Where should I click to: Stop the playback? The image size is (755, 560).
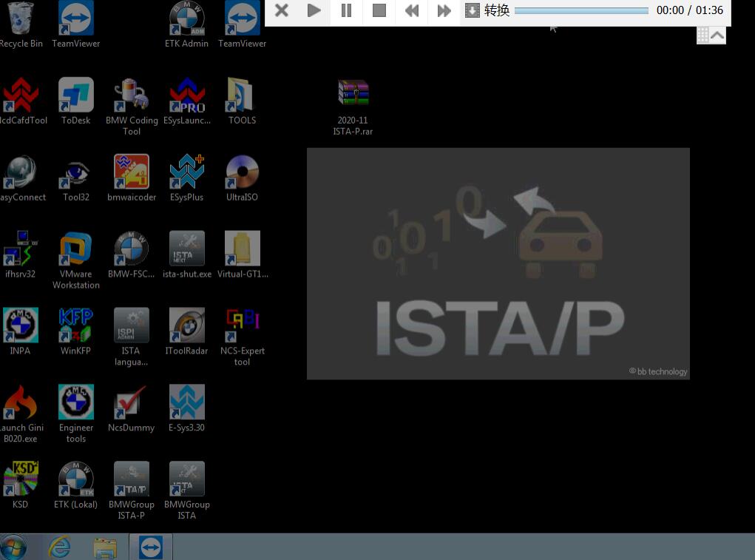click(379, 10)
